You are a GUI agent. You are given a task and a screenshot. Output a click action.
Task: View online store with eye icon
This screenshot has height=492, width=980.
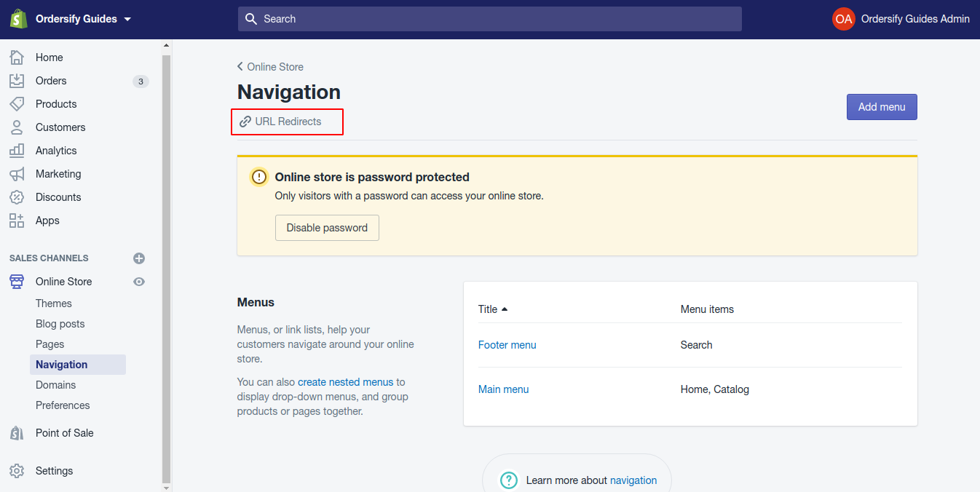coord(139,282)
